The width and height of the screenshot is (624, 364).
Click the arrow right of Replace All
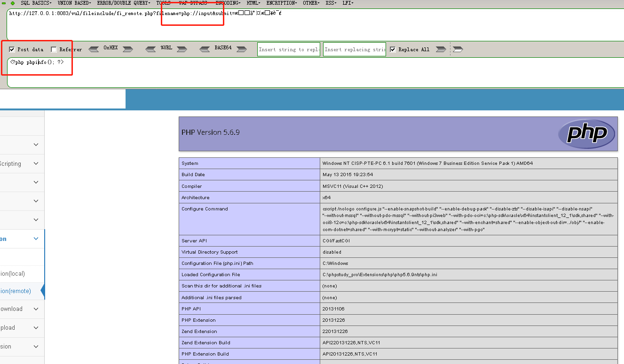pos(441,49)
